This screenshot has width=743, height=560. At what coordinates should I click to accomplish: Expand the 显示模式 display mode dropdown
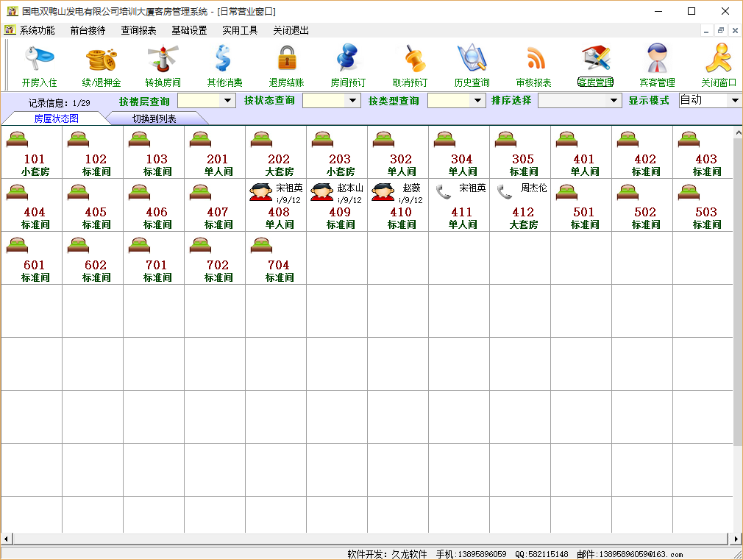click(733, 101)
